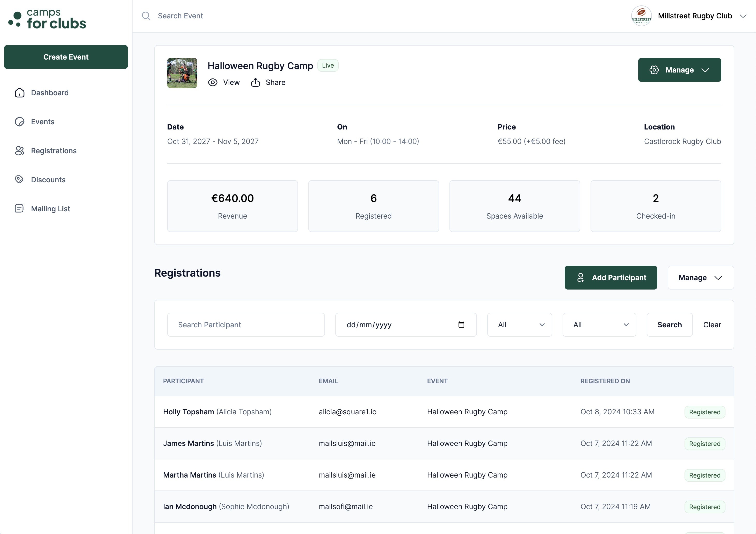
Task: Expand the Manage dropdown beside Add Participant
Action: pyautogui.click(x=700, y=277)
